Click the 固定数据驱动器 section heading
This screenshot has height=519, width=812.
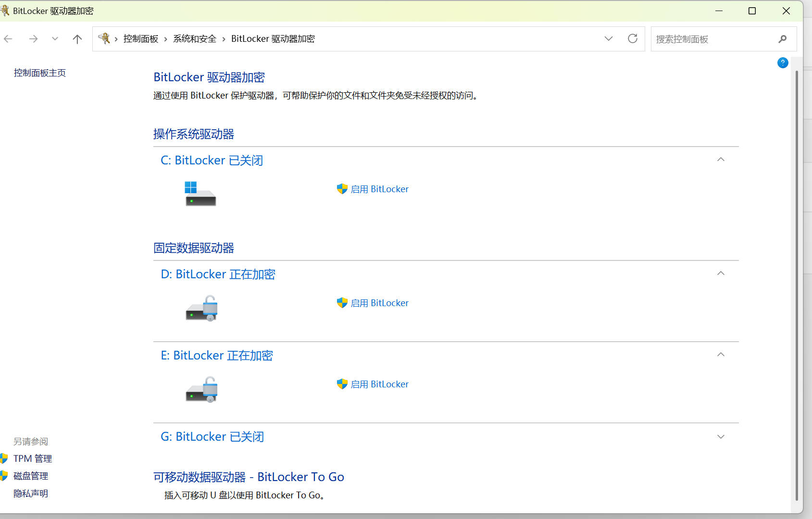click(x=194, y=248)
